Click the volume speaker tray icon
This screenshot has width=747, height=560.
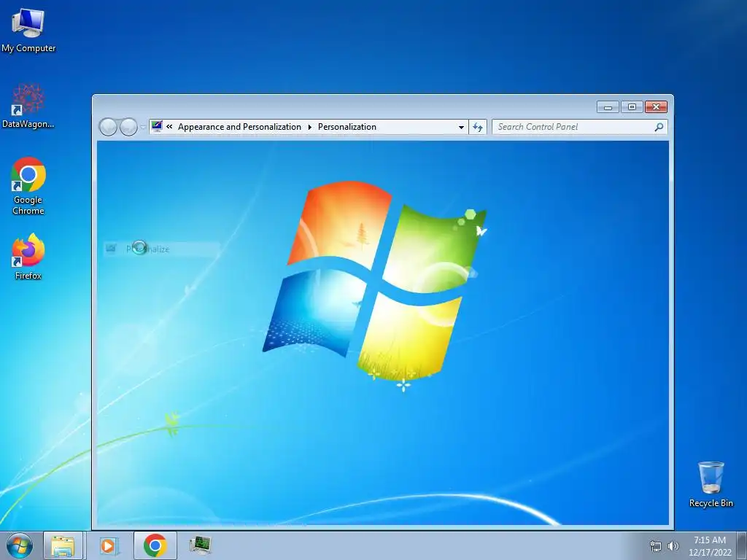pos(673,546)
